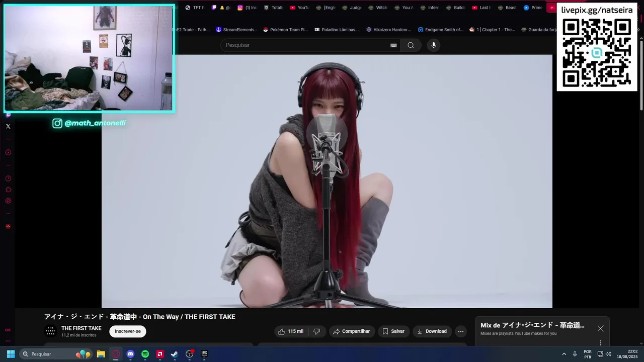Viewport: 644px width, 362px height.
Task: Switch to the Infern tab
Action: (x=430, y=8)
